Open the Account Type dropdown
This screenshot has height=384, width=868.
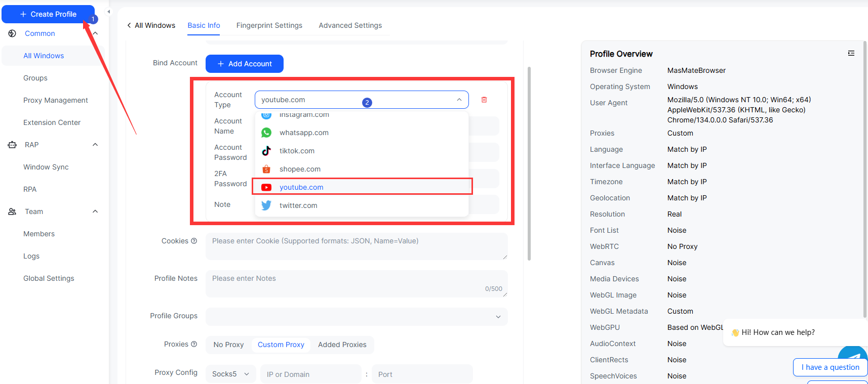361,100
